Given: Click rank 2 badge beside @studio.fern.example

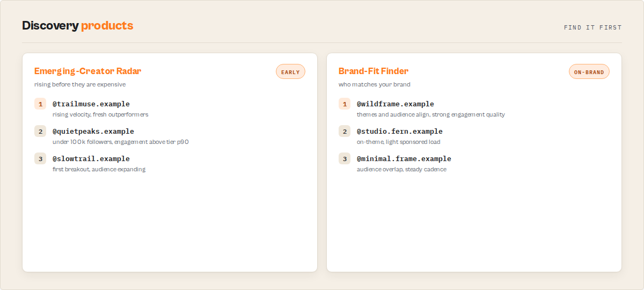Looking at the screenshot, I should click(345, 131).
